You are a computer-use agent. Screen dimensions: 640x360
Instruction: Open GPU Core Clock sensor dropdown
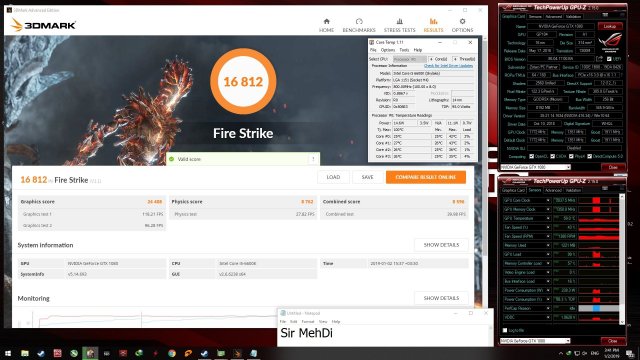coord(548,200)
